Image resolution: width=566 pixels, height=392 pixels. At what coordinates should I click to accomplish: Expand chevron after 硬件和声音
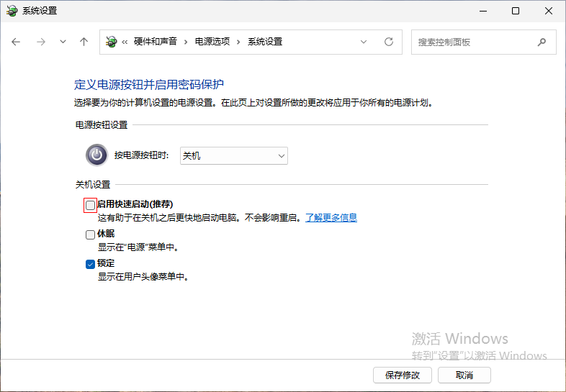pyautogui.click(x=186, y=42)
